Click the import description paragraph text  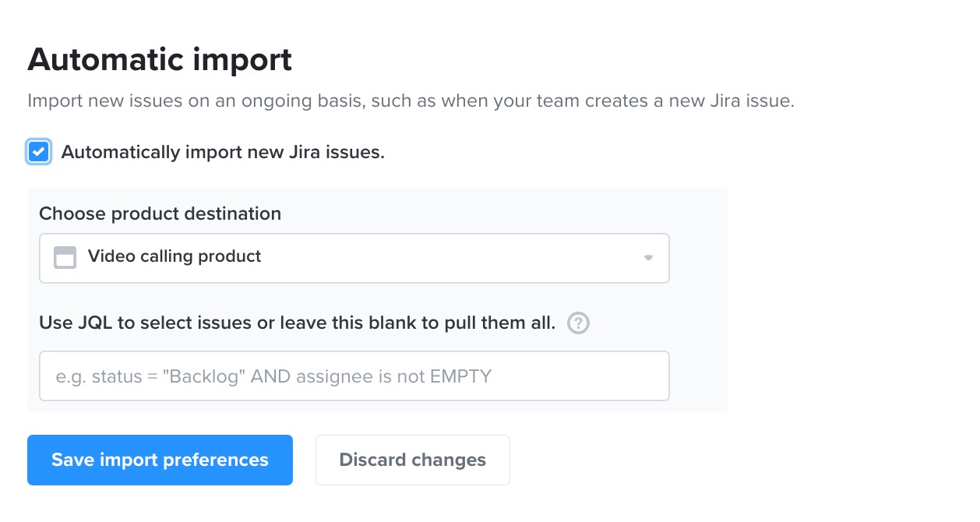coord(411,101)
